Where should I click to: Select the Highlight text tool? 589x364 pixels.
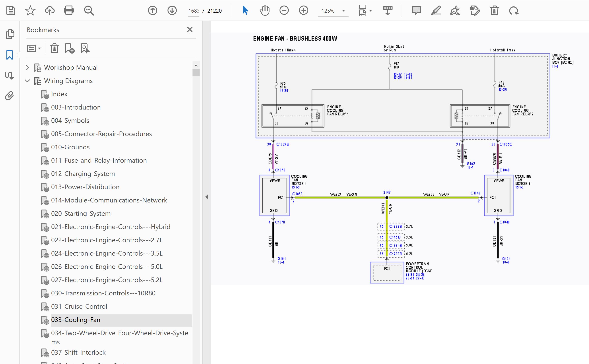click(x=436, y=11)
